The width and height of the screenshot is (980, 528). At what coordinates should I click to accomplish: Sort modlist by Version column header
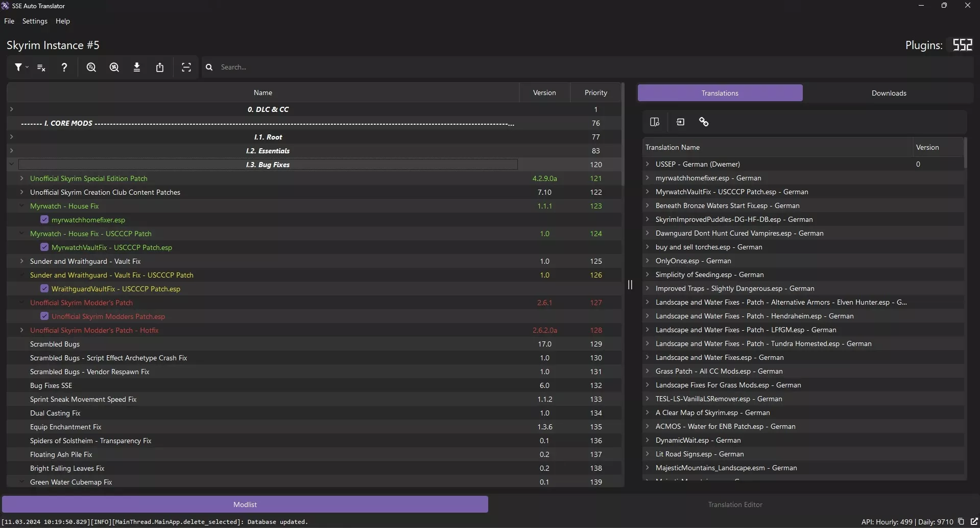pyautogui.click(x=544, y=93)
